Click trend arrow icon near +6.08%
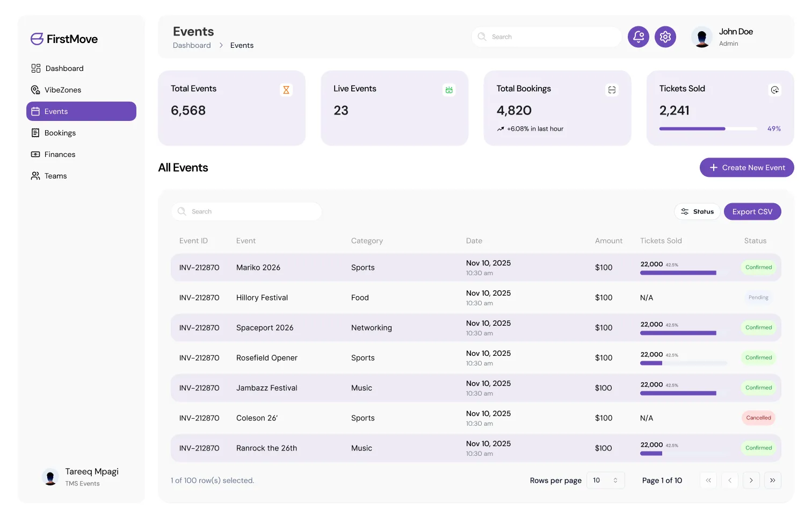Screen dimensions: 812x530 [501, 129]
